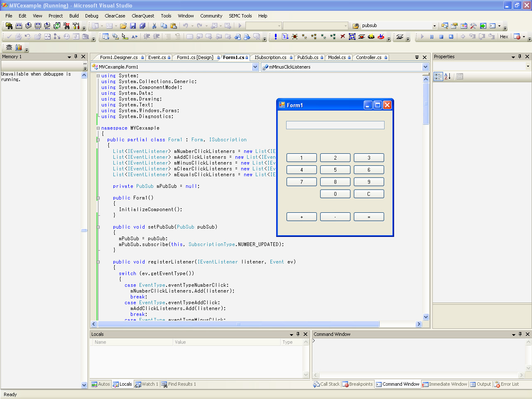Open the Solution Explorer toolbar icon
The width and height of the screenshot is (532, 399).
point(445,26)
